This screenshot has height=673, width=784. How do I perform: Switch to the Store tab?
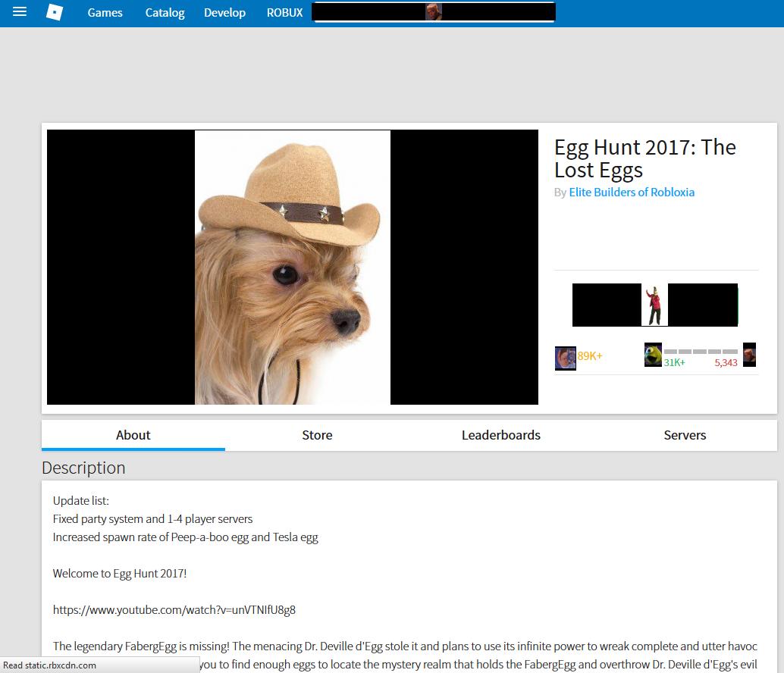317,435
